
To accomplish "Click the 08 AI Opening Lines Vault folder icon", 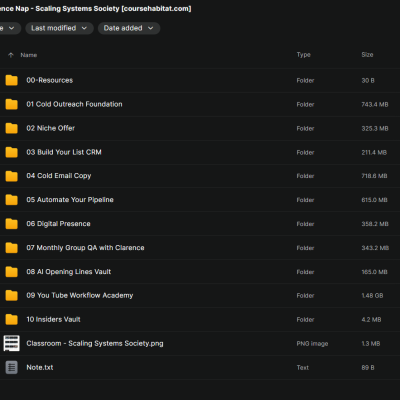I will 12,272.
